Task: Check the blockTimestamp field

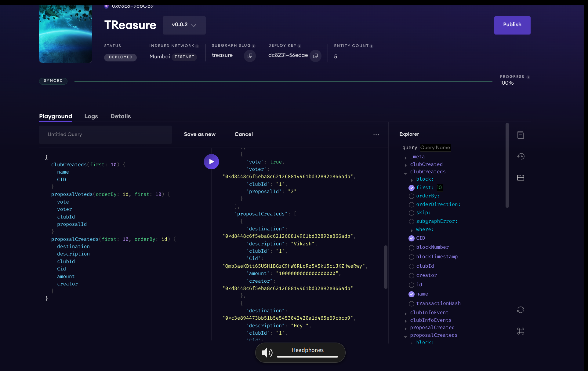Action: point(412,257)
